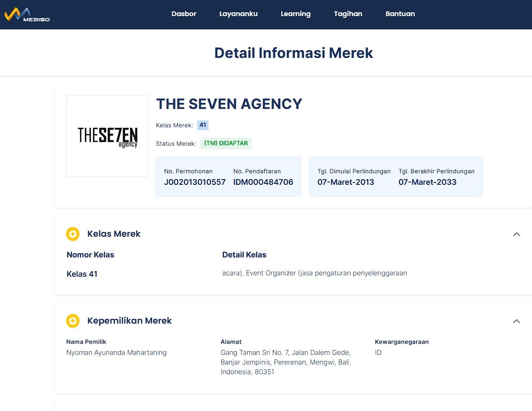Click the No. Pendaftaran label

257,171
